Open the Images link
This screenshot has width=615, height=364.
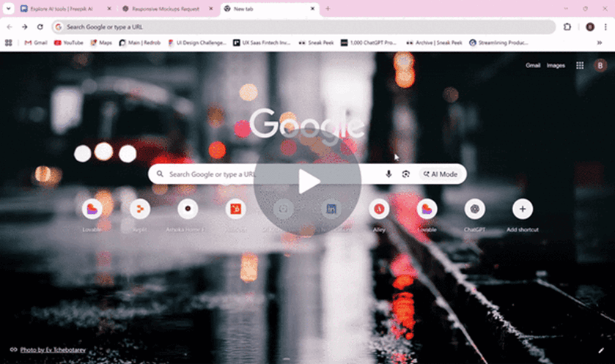(x=556, y=65)
